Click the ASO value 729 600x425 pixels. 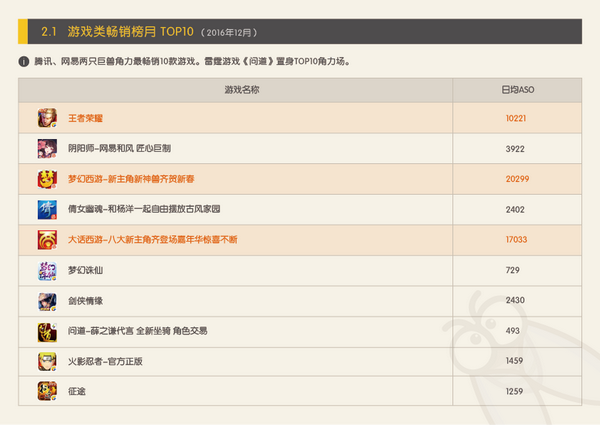click(513, 270)
